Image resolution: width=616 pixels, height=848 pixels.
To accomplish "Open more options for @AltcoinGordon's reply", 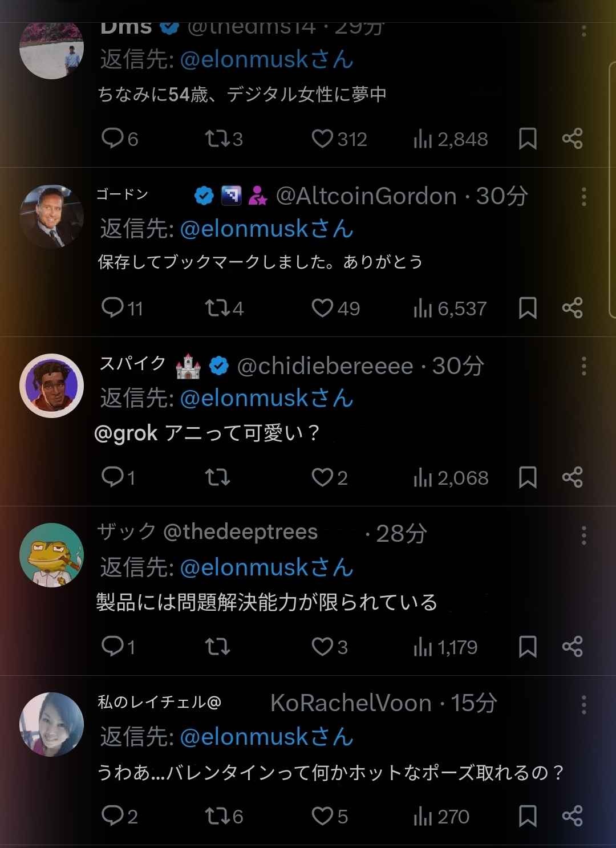I will coord(583,197).
